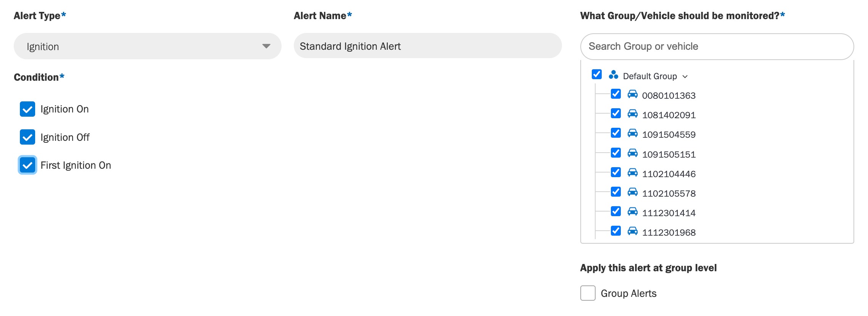Click car icon for vehicle 1102104446

[x=633, y=173]
